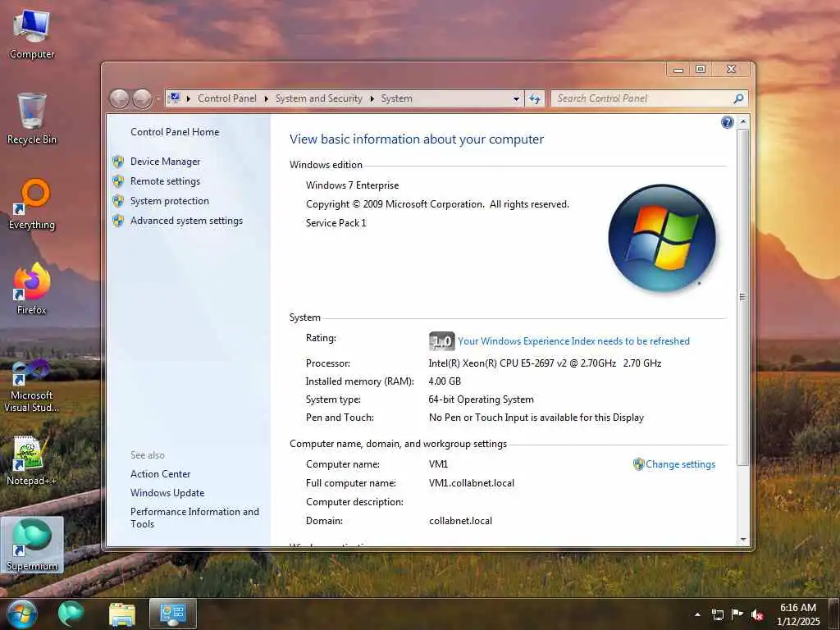This screenshot has height=630, width=840.
Task: Open the clock showing 6:16 AM
Action: [797, 614]
